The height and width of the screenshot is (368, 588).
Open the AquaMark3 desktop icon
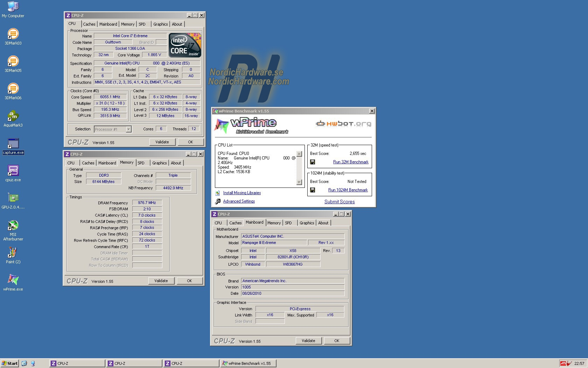[x=13, y=116]
